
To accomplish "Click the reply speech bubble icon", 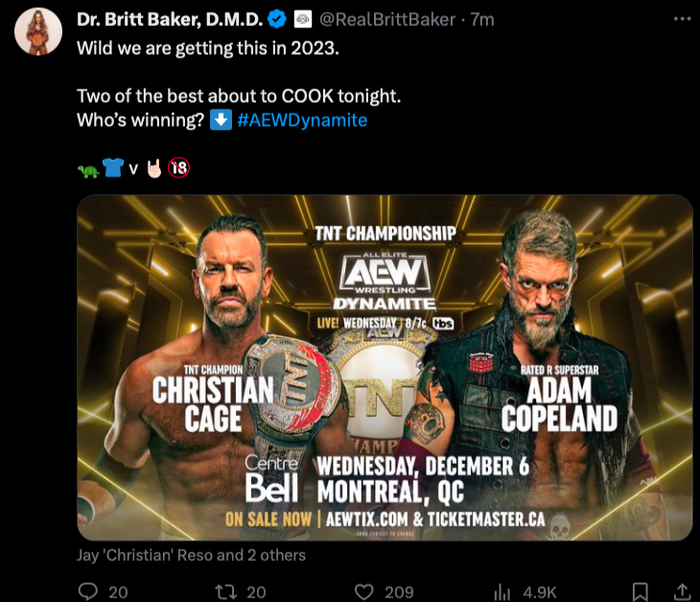I will click(88, 591).
